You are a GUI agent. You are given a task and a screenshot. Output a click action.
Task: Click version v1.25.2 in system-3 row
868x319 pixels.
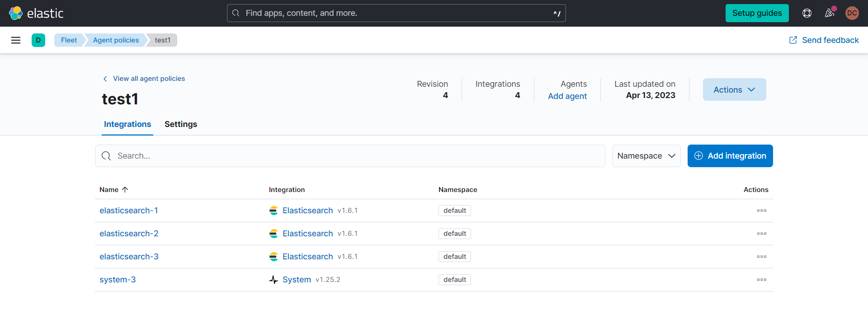coord(328,280)
